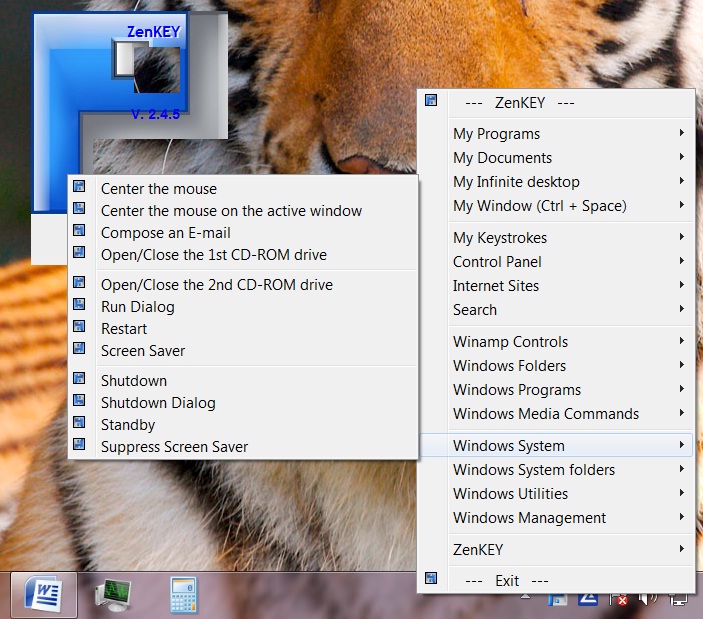Open the My Window (Ctrl + Space) menu
703x619 pixels.
556,206
